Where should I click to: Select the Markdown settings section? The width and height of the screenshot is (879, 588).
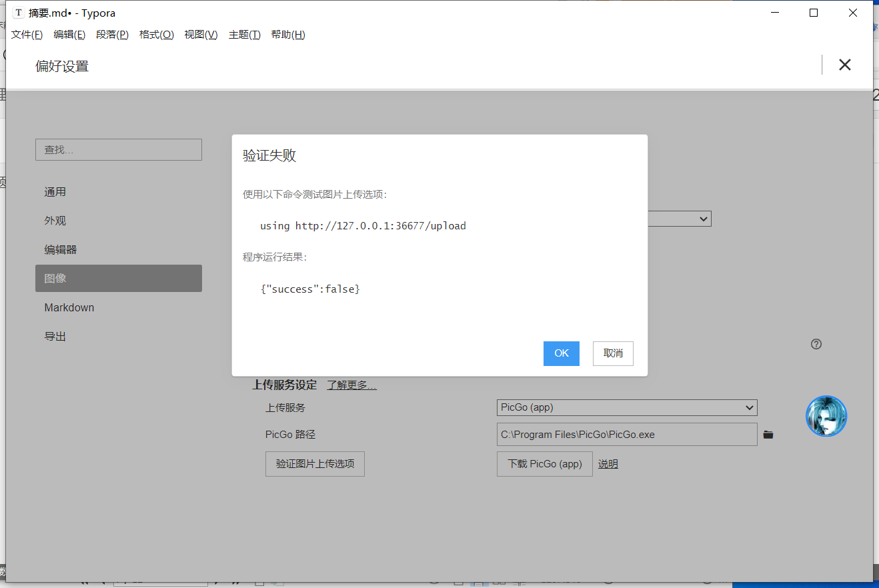tap(69, 307)
